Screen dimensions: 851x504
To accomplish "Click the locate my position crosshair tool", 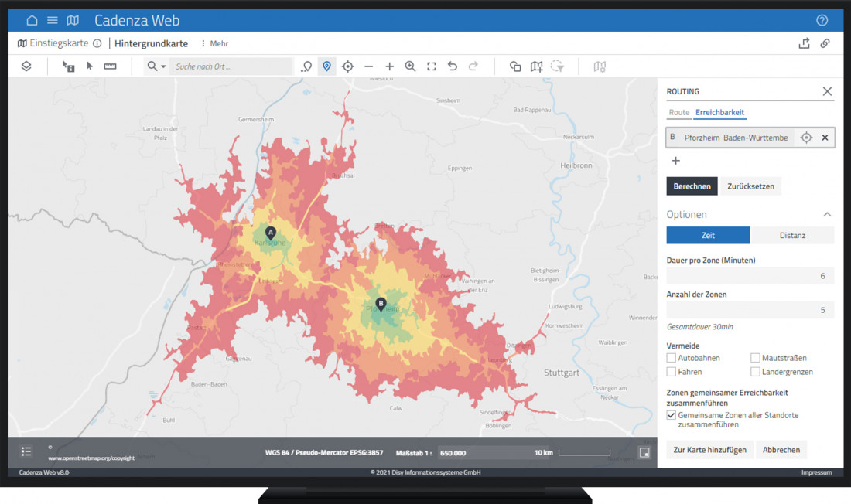I will tap(348, 66).
